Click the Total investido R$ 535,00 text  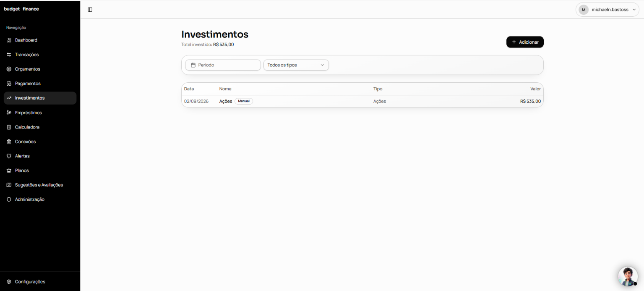(x=208, y=45)
